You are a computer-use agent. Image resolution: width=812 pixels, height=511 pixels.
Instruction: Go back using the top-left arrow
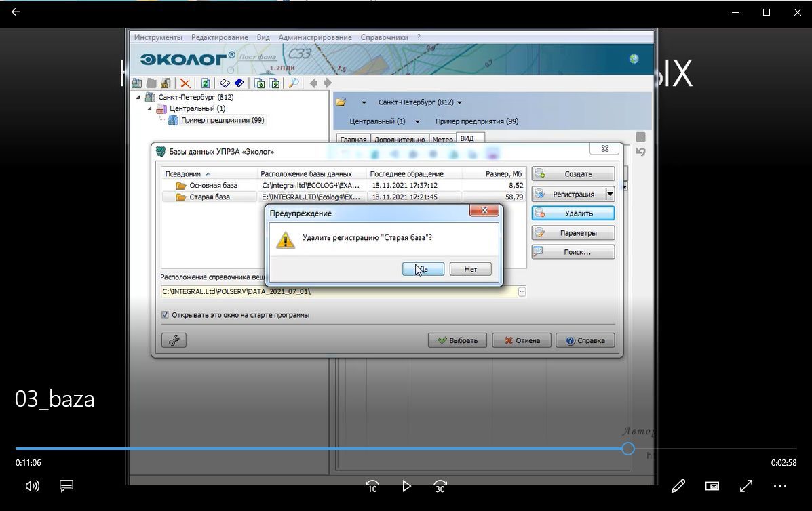click(x=16, y=12)
